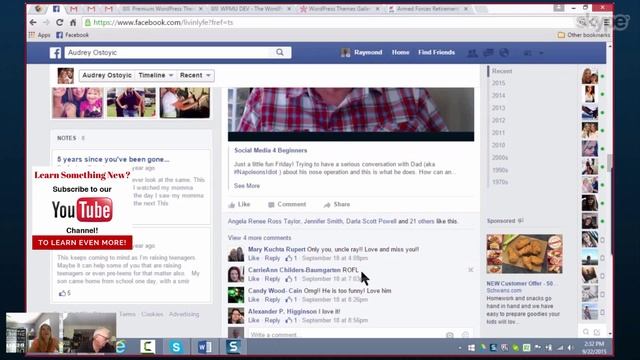Open messages icon in blue bar

[x=488, y=53]
